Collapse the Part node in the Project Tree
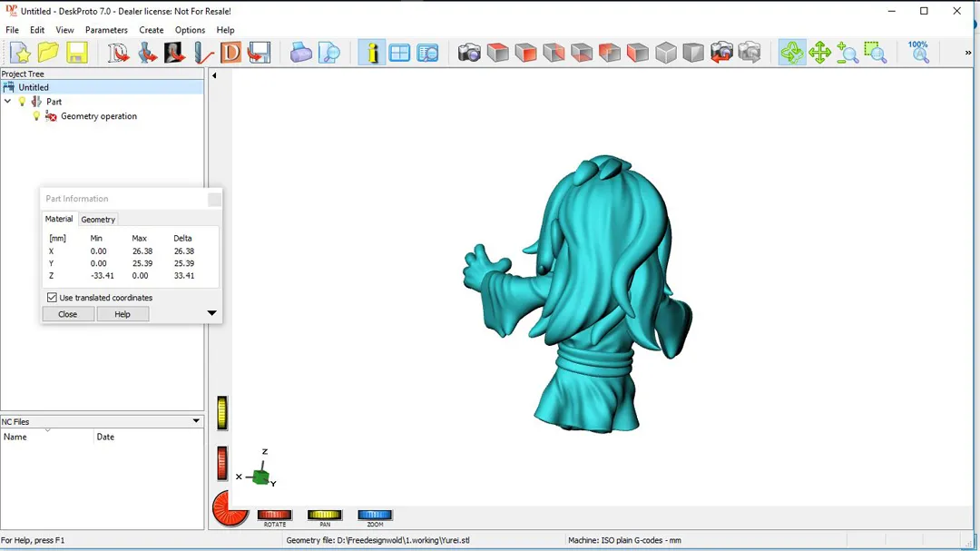 (x=7, y=102)
